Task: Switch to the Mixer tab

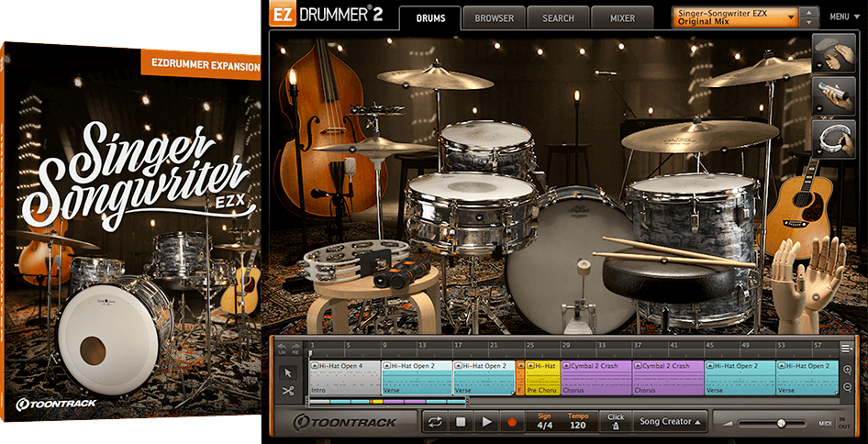Action: pos(622,18)
